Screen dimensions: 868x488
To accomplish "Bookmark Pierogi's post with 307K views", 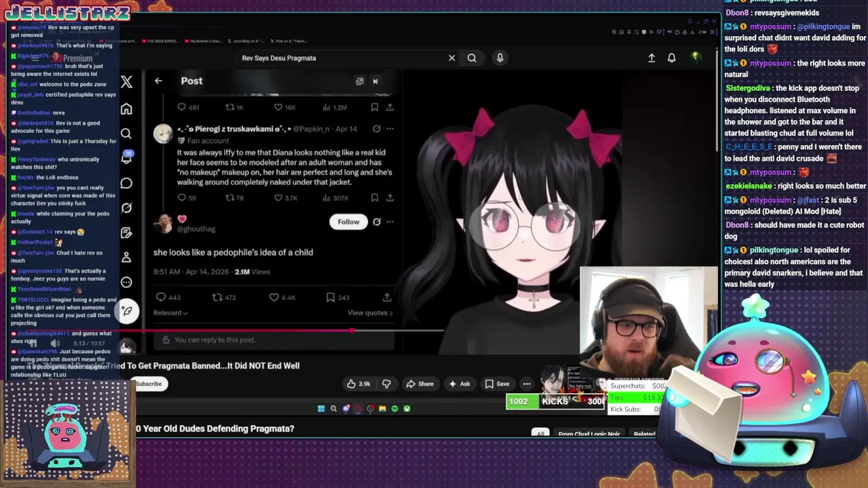I will [374, 198].
